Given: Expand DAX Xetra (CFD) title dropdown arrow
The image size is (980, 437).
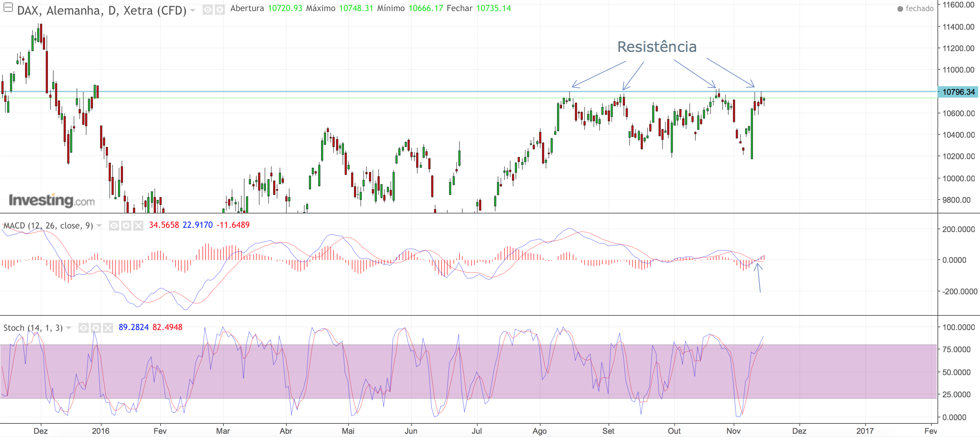Looking at the screenshot, I should tap(193, 10).
